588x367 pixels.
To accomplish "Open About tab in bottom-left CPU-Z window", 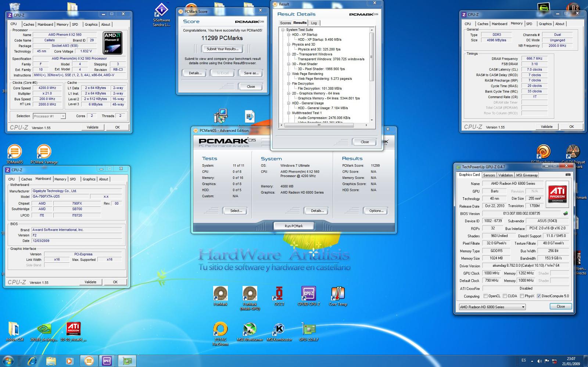I will (x=104, y=179).
